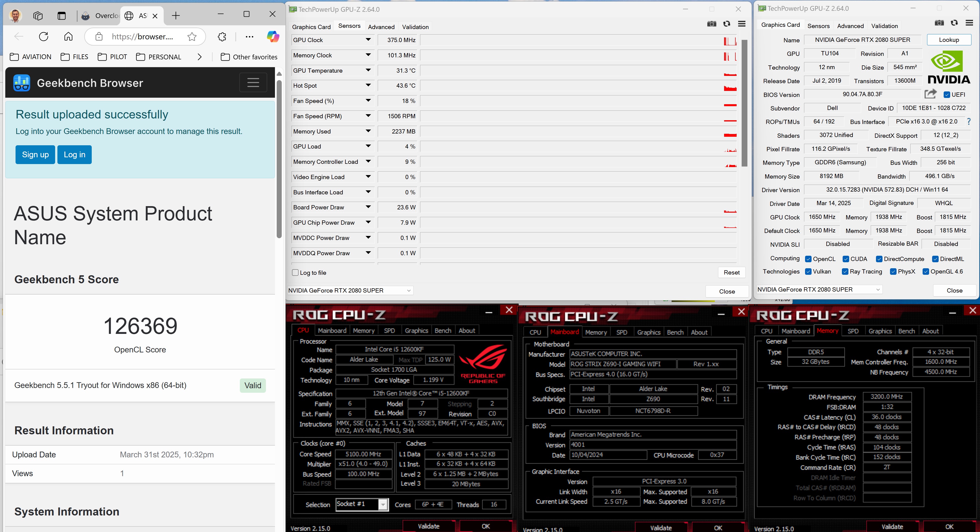Toggle the PhysX checkbox
This screenshot has height=532, width=980.
point(893,272)
